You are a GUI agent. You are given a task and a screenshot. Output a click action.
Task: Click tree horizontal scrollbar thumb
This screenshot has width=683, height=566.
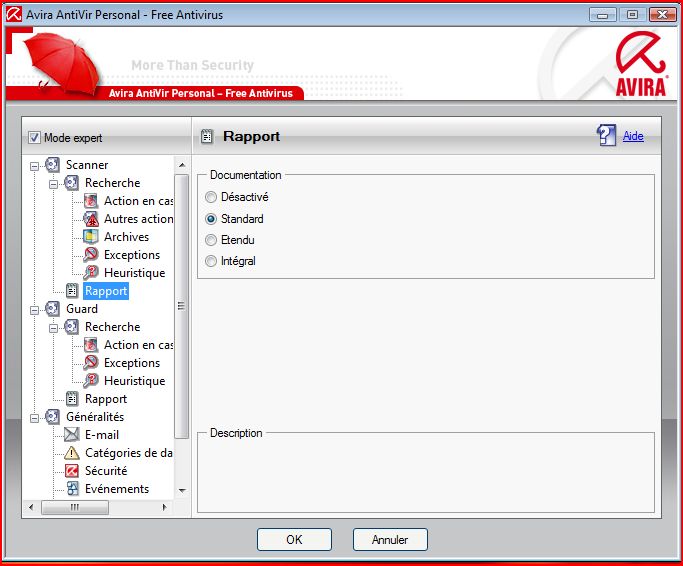tap(75, 507)
